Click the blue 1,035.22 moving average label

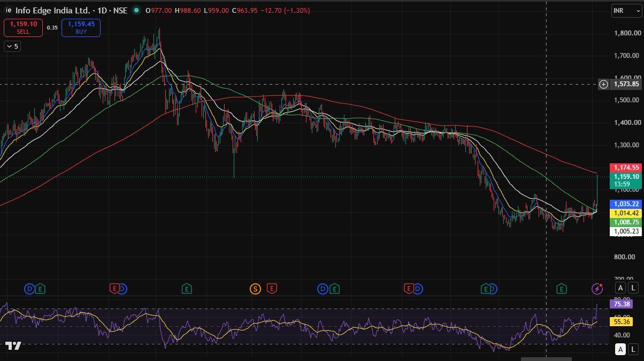[626, 204]
